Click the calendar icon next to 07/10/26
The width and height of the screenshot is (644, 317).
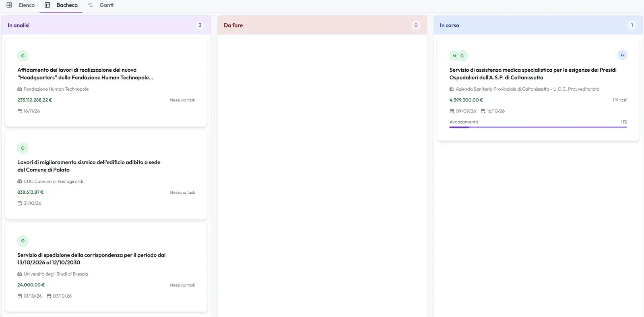(x=49, y=296)
